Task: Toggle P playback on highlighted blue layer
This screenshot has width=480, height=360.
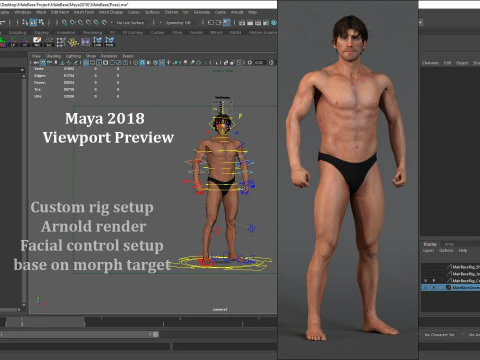Action: click(434, 287)
